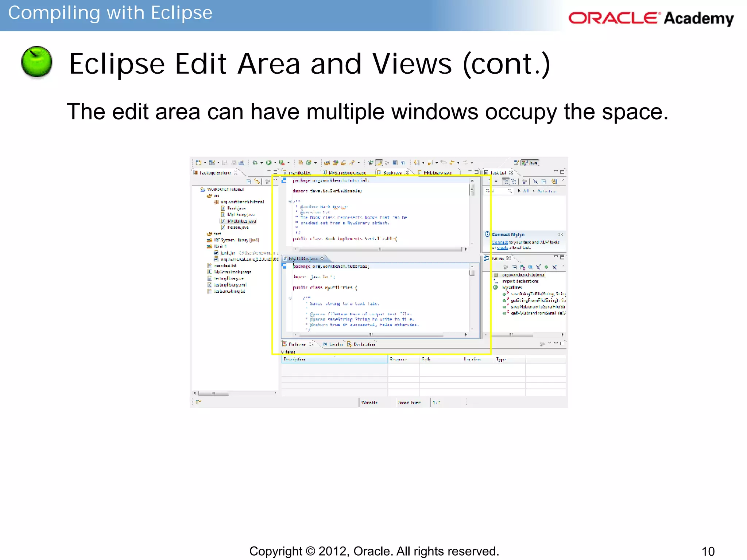747x560 pixels.
Task: Click the Outline view sort icon
Action: coord(523,267)
